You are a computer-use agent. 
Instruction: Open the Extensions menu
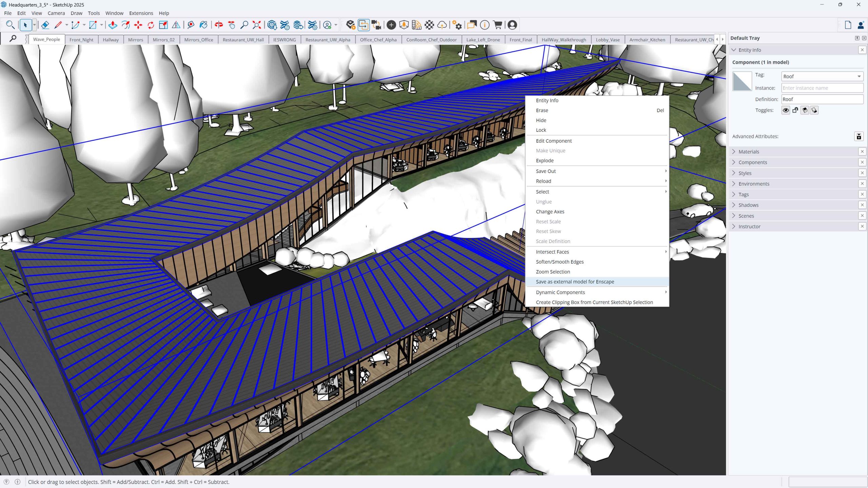click(x=141, y=13)
